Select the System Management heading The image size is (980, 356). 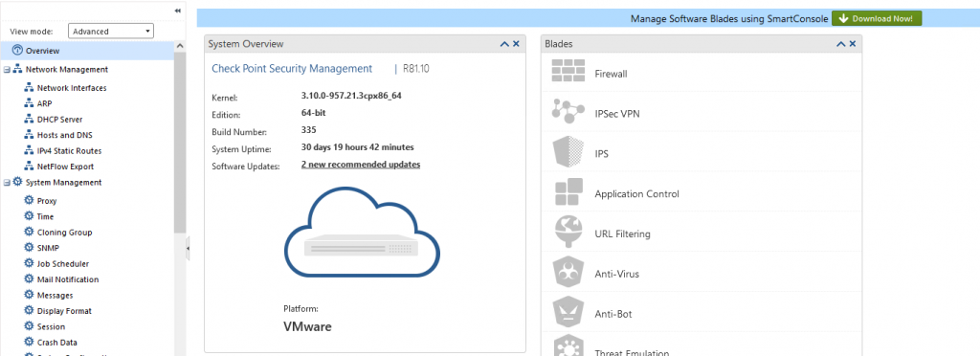coord(64,183)
